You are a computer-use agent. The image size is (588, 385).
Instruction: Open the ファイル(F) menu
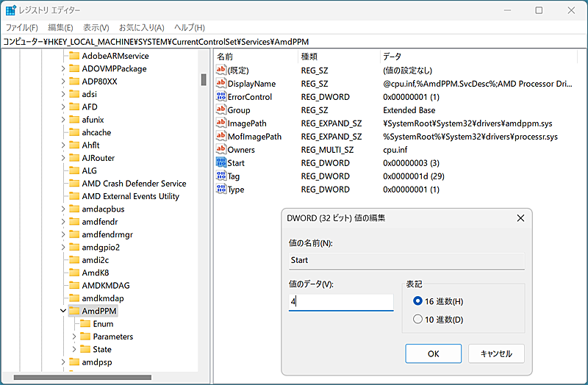click(x=22, y=27)
